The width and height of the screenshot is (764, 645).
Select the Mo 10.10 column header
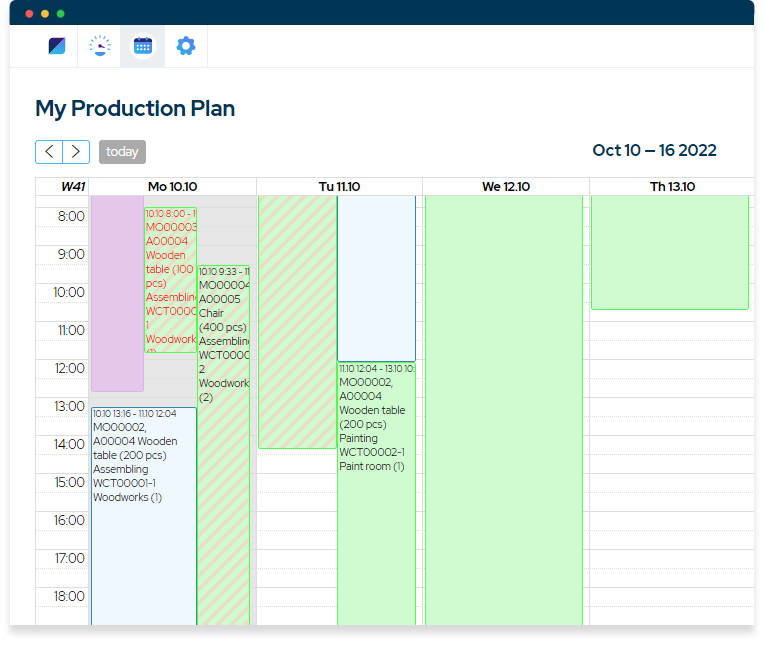[172, 187]
